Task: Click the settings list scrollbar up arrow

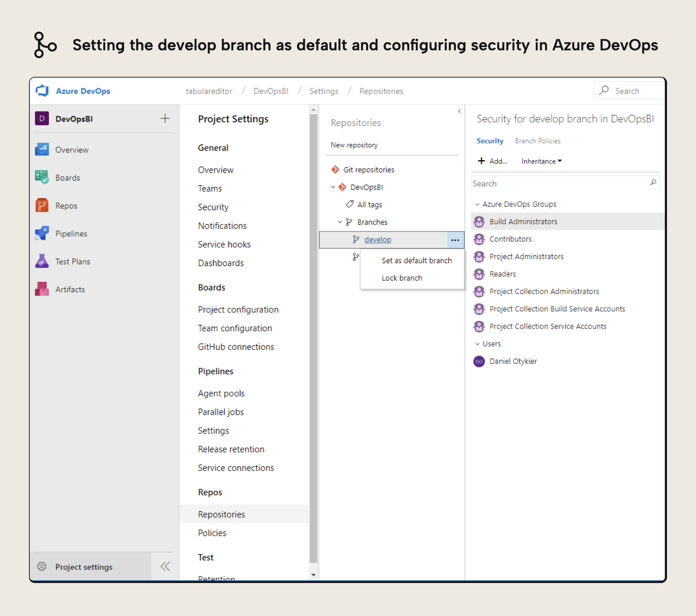Action: pyautogui.click(x=314, y=109)
